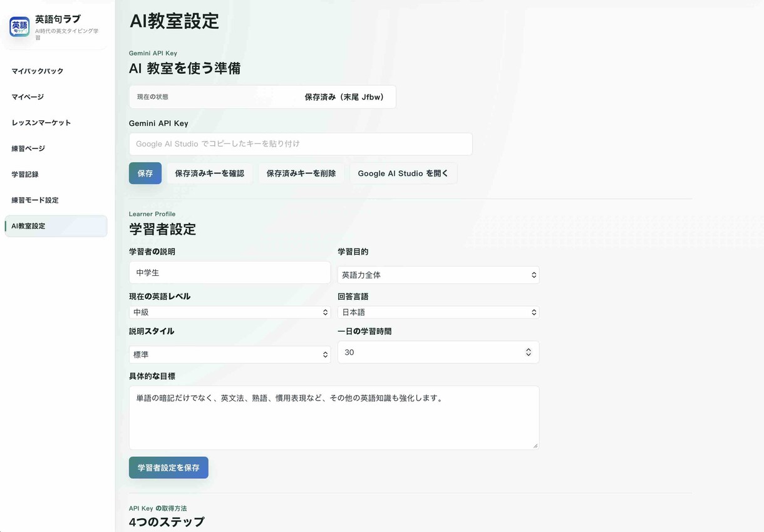Click the 保存 button for API key

pyautogui.click(x=145, y=173)
